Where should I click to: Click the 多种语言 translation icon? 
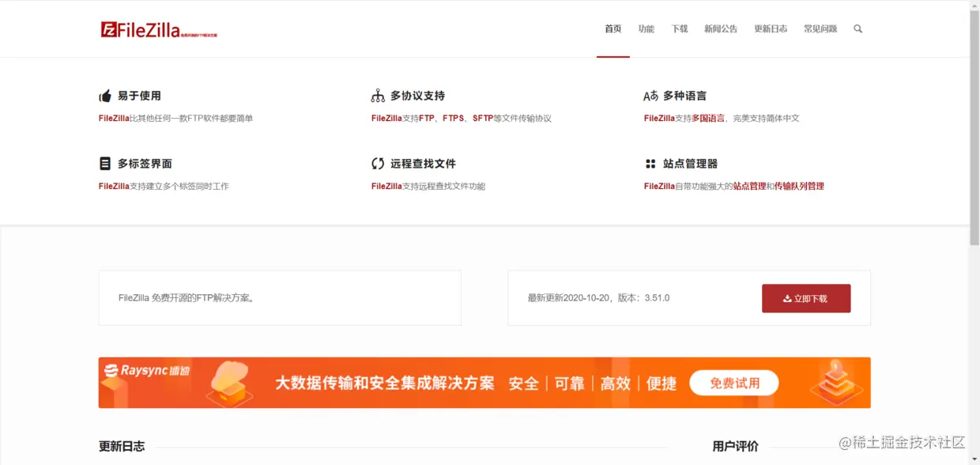(x=650, y=95)
